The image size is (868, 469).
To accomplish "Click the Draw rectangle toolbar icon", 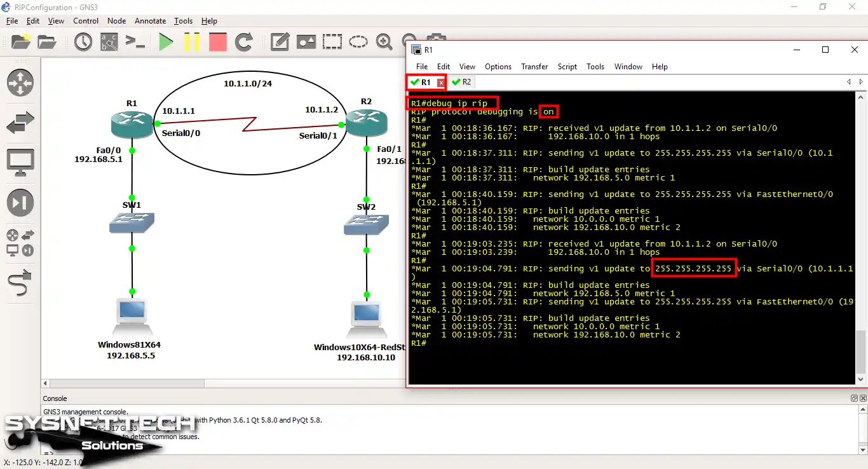I will pyautogui.click(x=332, y=42).
